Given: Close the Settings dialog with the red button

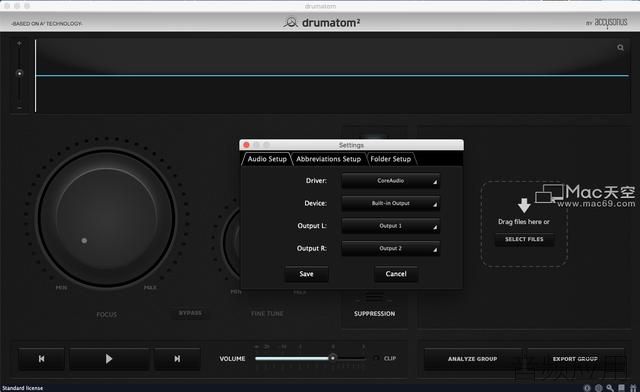Looking at the screenshot, I should pyautogui.click(x=247, y=145).
